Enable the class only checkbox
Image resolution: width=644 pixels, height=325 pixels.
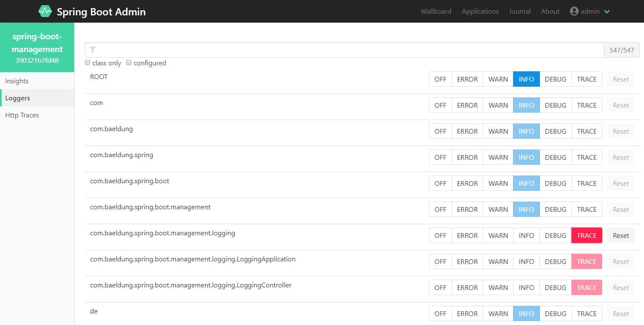coord(87,62)
